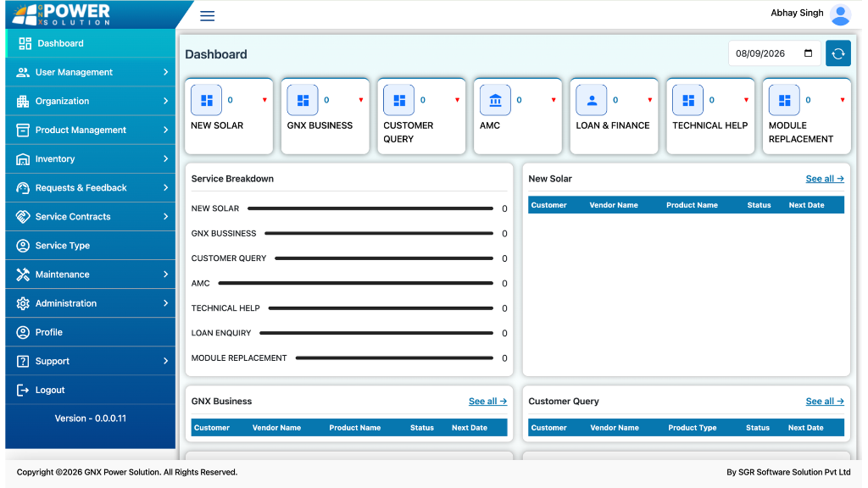Click the 08/09/2026 date field
The image size is (868, 488).
(x=774, y=53)
